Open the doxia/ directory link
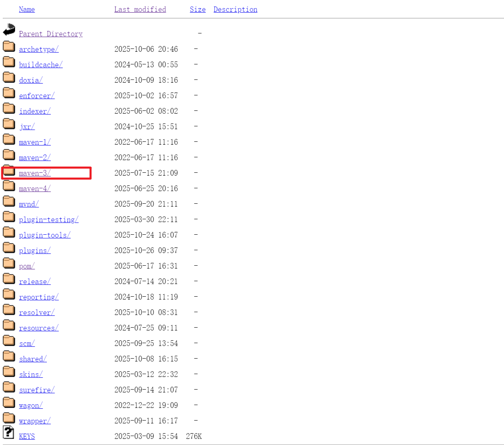The height and width of the screenshot is (445, 504). point(31,80)
